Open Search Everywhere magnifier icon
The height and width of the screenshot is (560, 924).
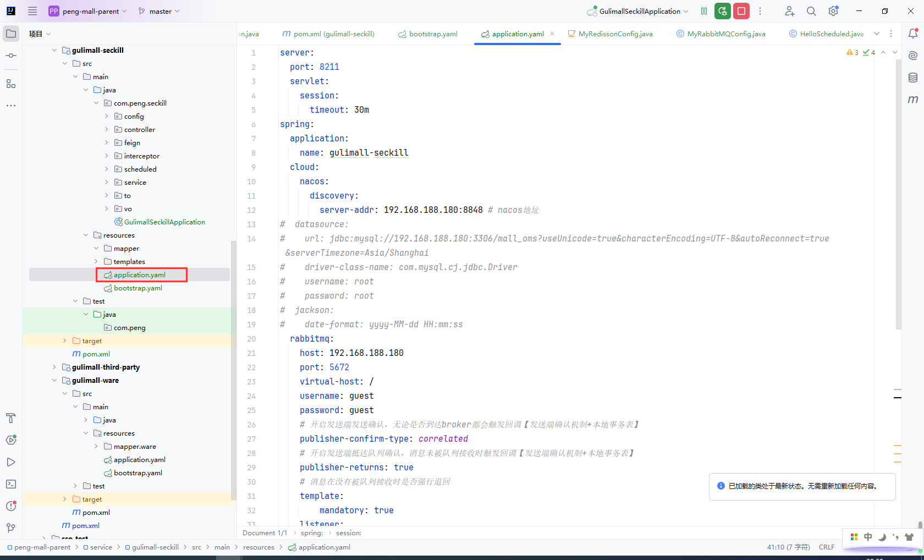pyautogui.click(x=811, y=11)
